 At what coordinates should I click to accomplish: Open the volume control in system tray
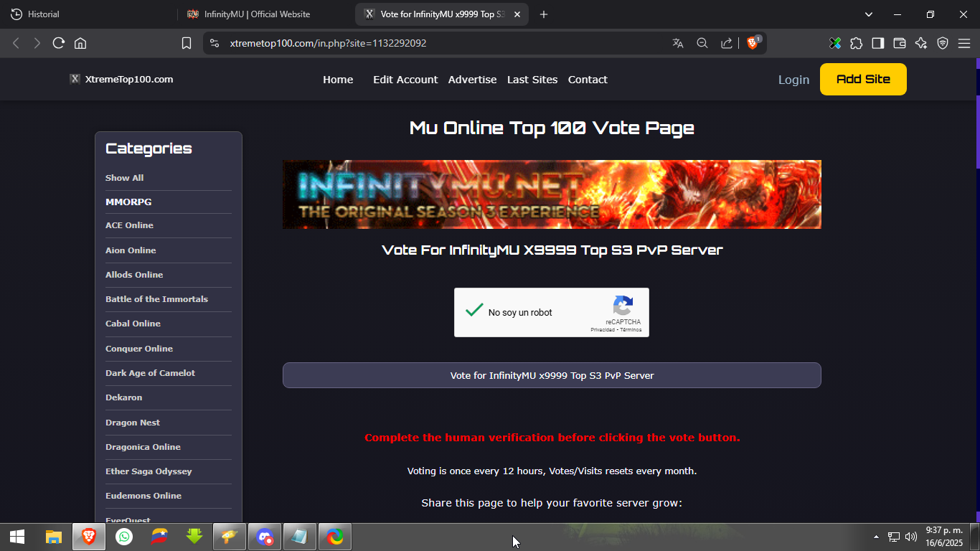pos(912,537)
